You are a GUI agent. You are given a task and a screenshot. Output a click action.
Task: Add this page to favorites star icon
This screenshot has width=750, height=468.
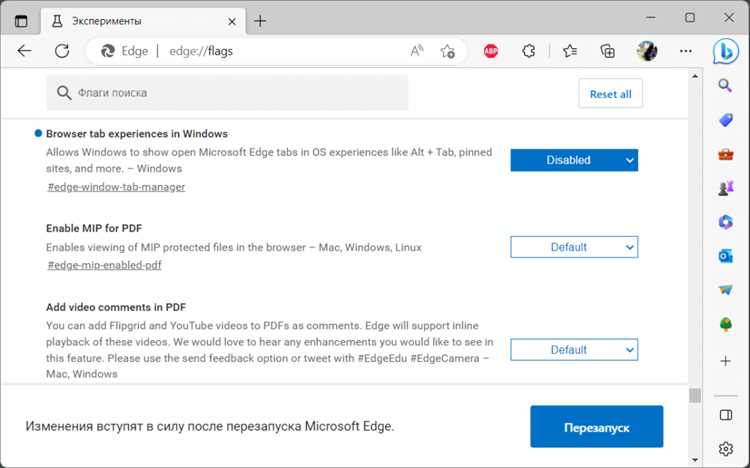click(x=448, y=51)
